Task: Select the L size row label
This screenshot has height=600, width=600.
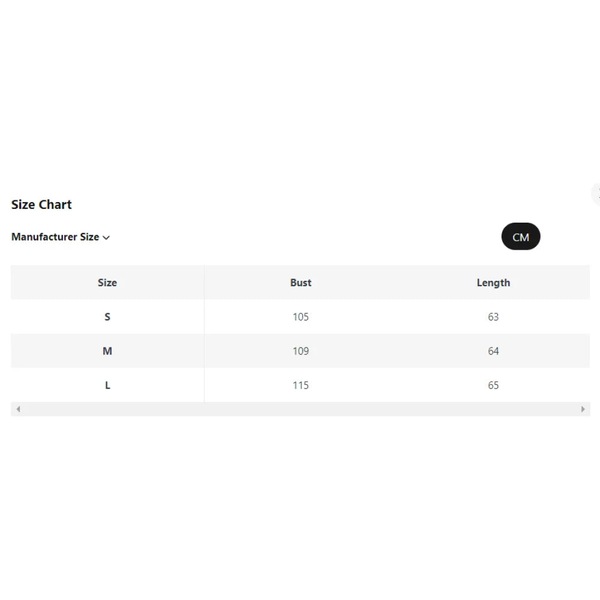Action: tap(108, 385)
